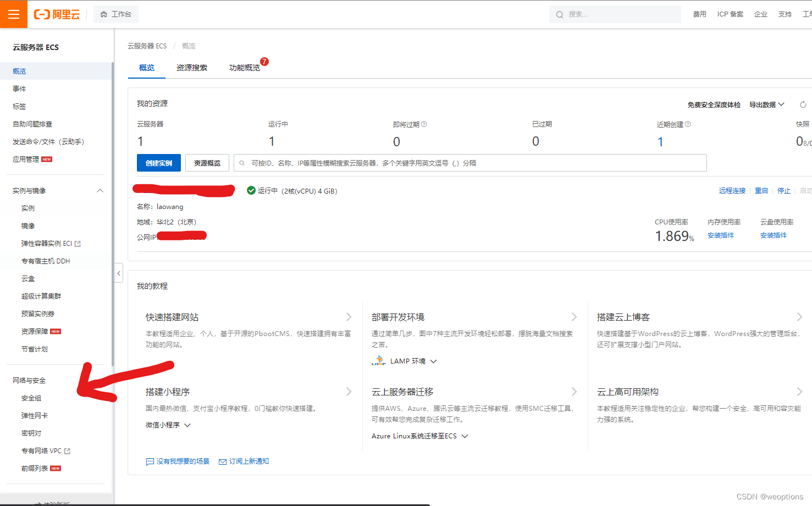Open the 费用 menu item

[x=699, y=14]
